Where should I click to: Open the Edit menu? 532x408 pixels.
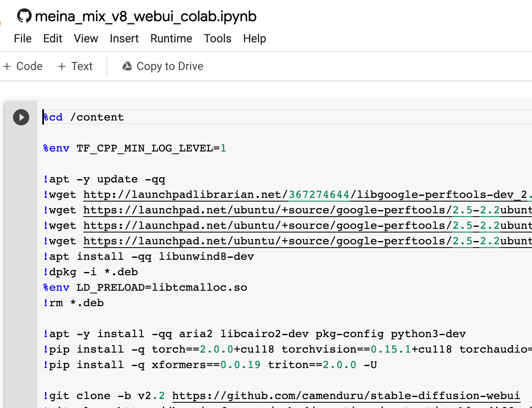[52, 38]
